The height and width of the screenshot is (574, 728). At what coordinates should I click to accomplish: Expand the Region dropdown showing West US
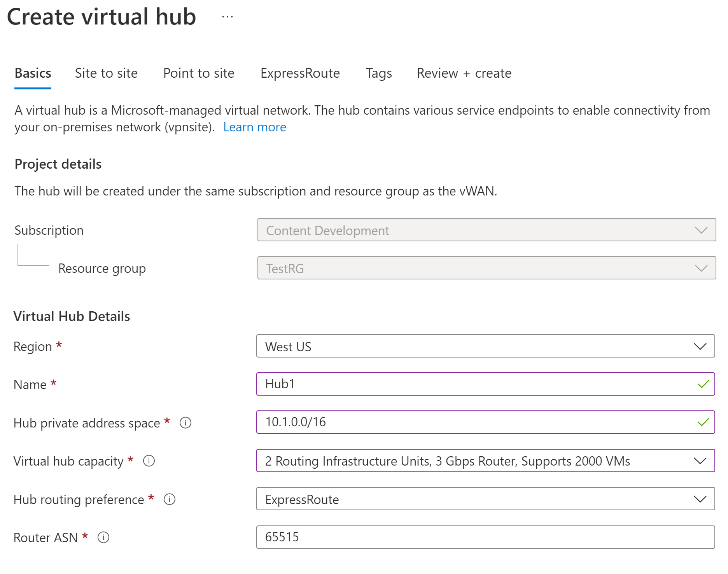click(485, 346)
